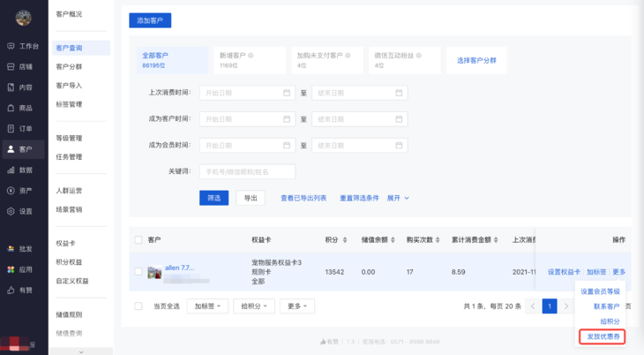Check the 当页全选 select-all checkbox

coord(138,306)
